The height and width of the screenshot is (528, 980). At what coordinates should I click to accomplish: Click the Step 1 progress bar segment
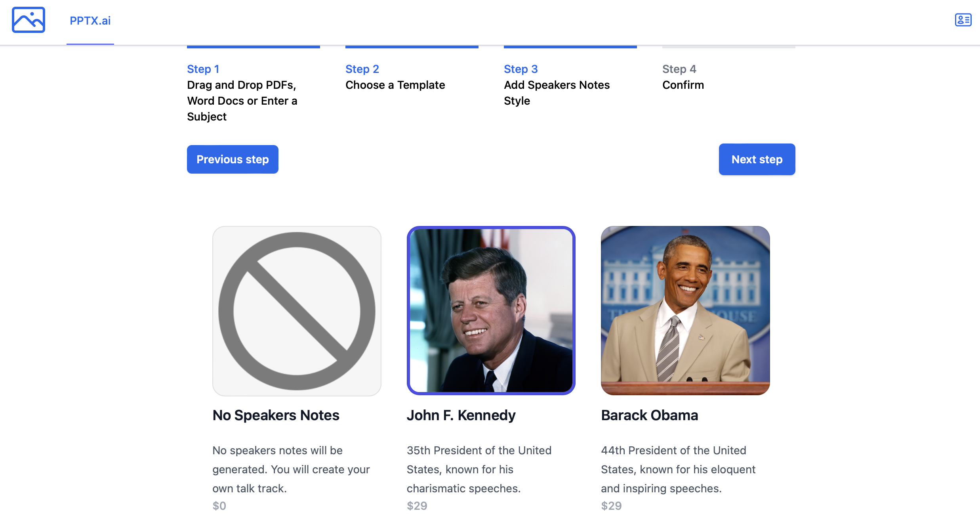point(253,47)
